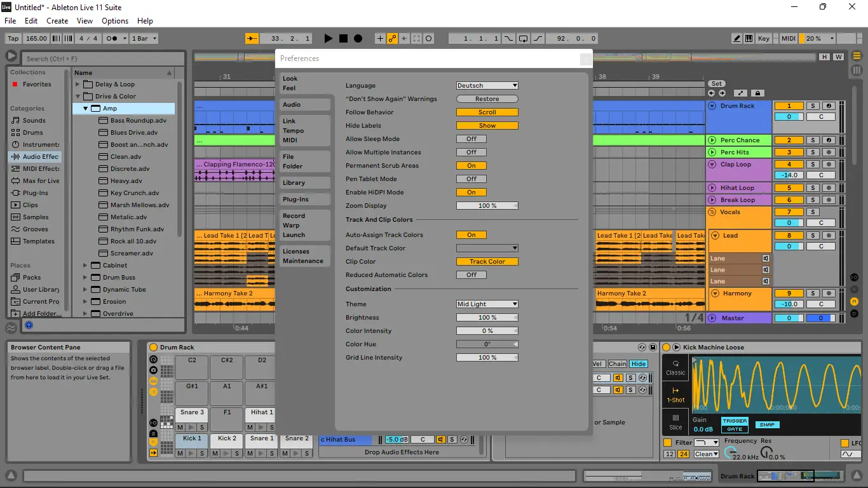Select Slice mode in Simpler
Viewport: 868px width, 488px height.
[675, 422]
